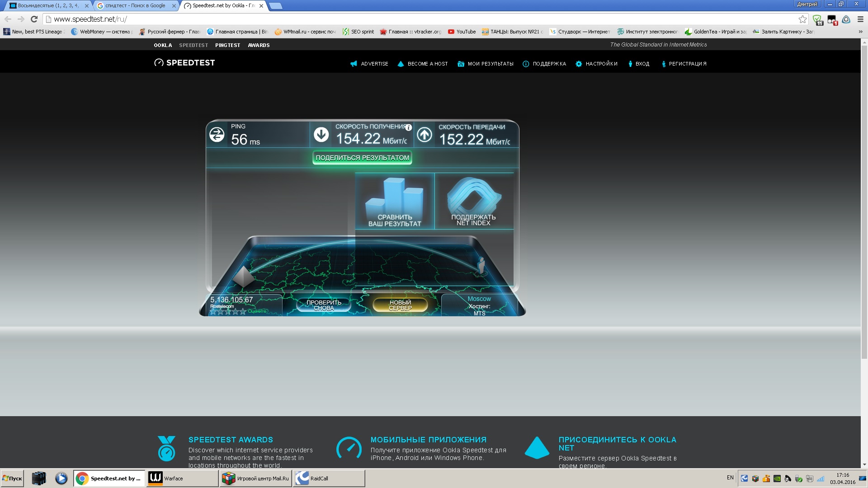
Task: Click the ping arrows icon
Action: coord(217,134)
